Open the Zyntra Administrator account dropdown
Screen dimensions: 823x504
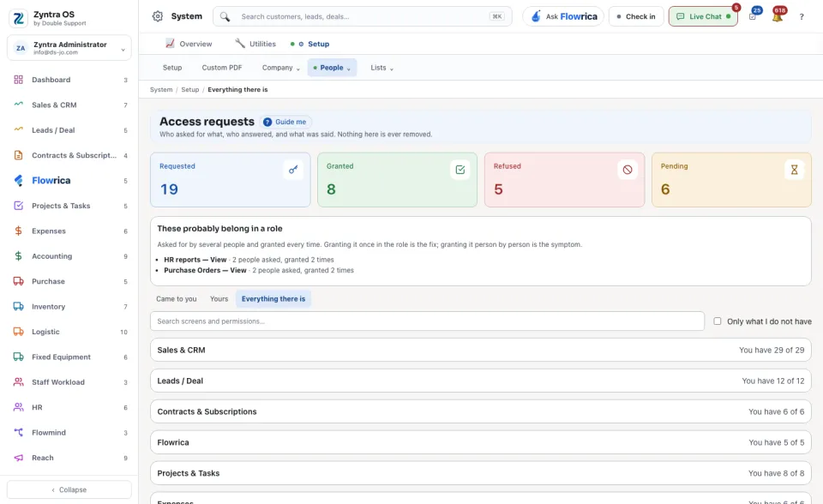click(x=69, y=48)
